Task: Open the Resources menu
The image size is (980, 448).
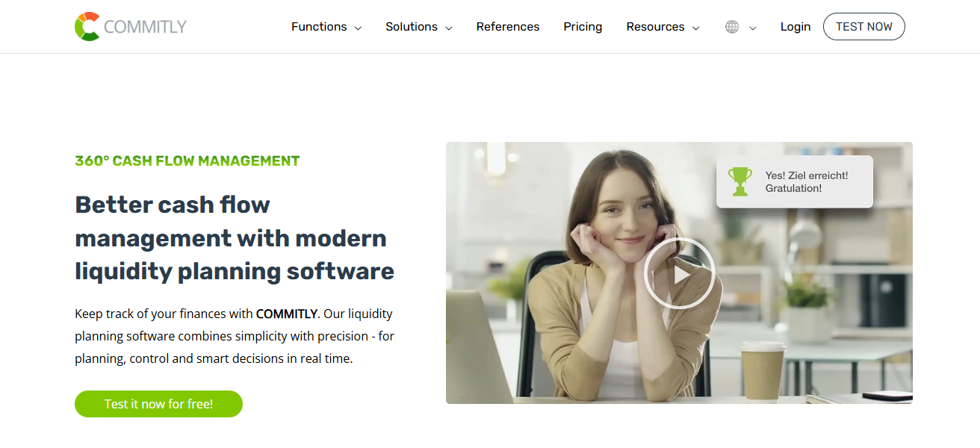Action: 655,27
